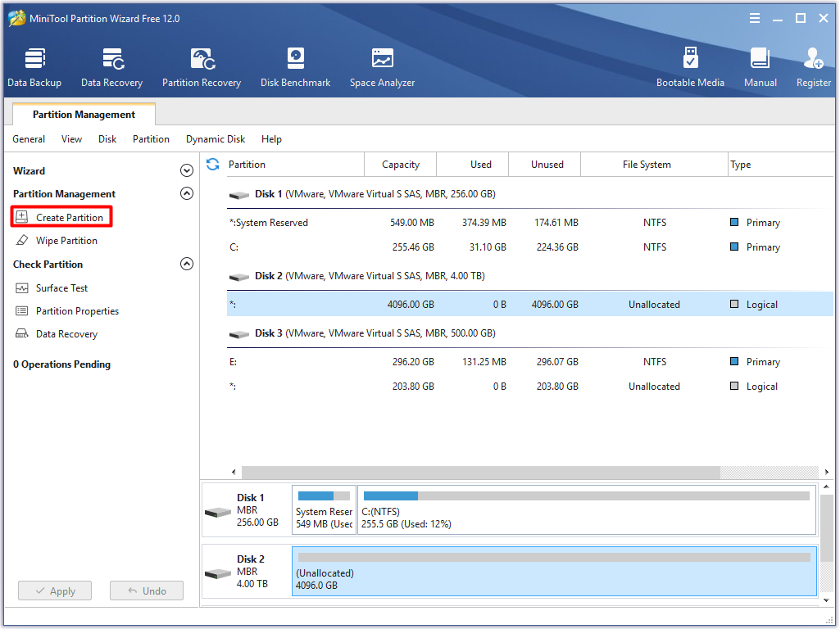Select C:(NTFS) block in disk map
This screenshot has width=840, height=629.
(587, 509)
